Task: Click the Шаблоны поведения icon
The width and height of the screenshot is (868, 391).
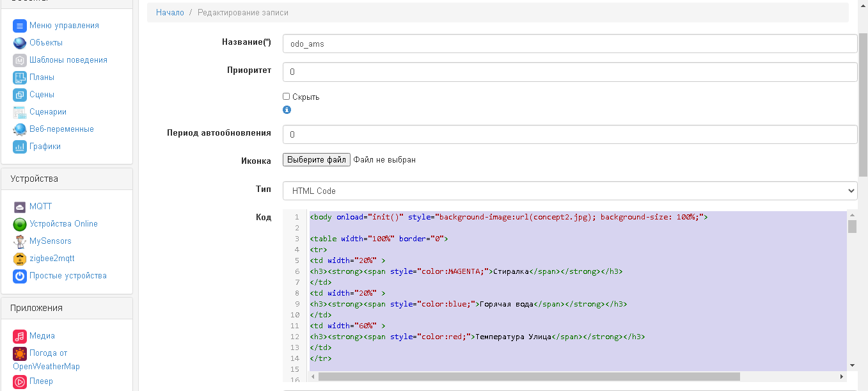Action: (19, 60)
